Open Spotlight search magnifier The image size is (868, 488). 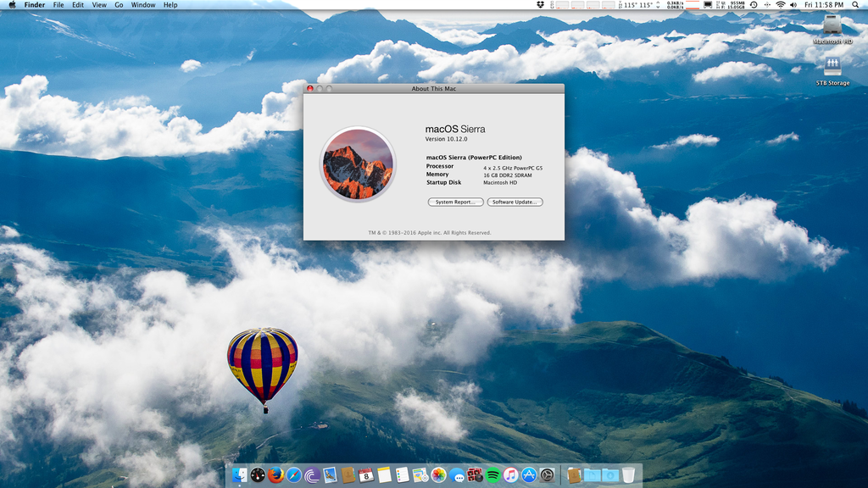coord(855,4)
